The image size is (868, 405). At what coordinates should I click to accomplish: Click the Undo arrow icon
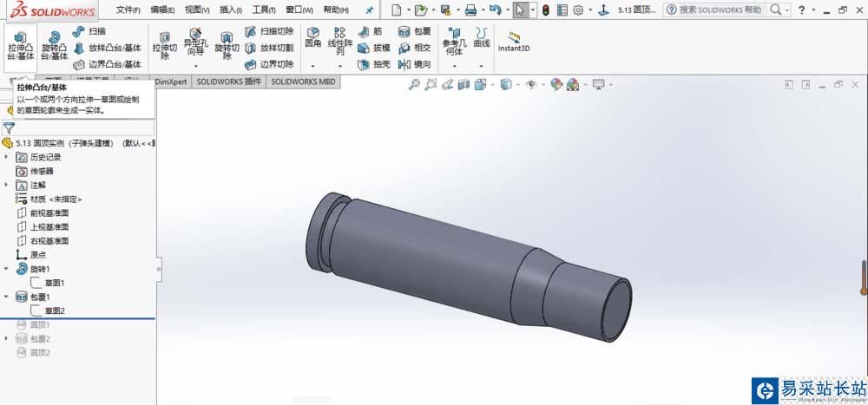point(496,10)
